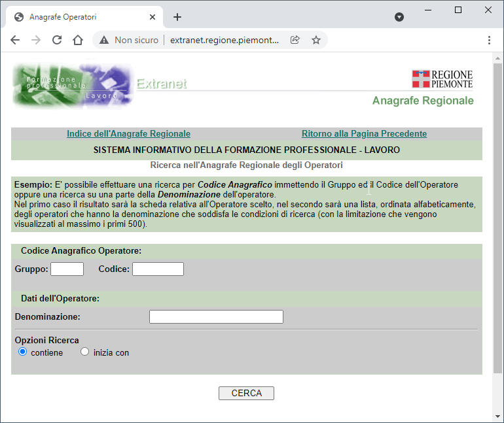
Task: Close the Anagrafe Operatori tab
Action: (x=153, y=17)
